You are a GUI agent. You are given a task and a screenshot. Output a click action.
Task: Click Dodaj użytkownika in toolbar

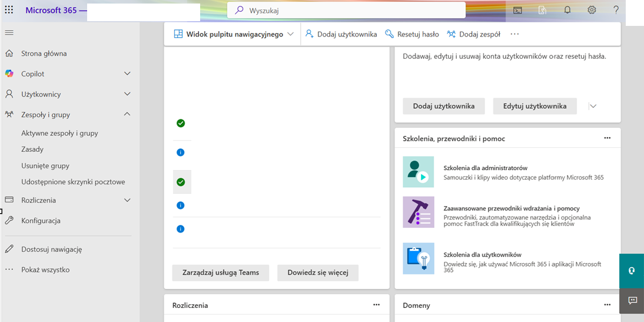341,34
